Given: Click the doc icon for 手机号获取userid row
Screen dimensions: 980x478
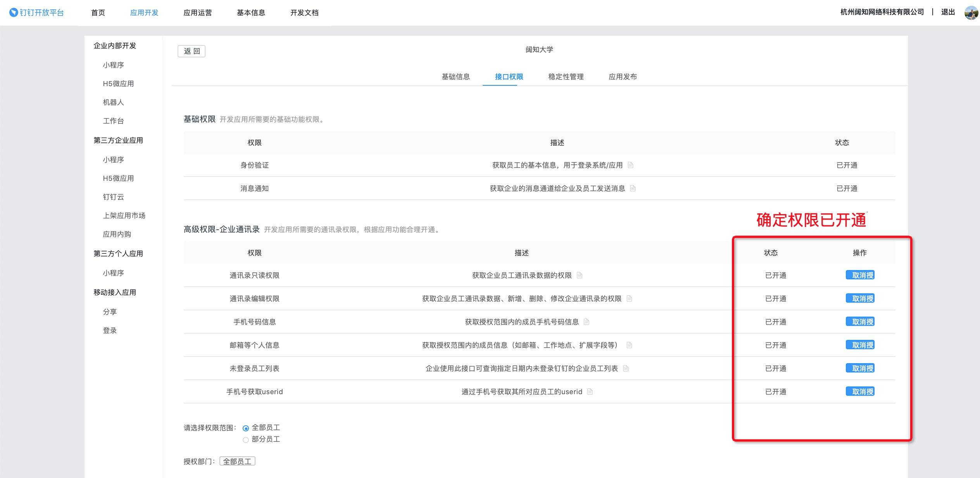Looking at the screenshot, I should (x=590, y=391).
